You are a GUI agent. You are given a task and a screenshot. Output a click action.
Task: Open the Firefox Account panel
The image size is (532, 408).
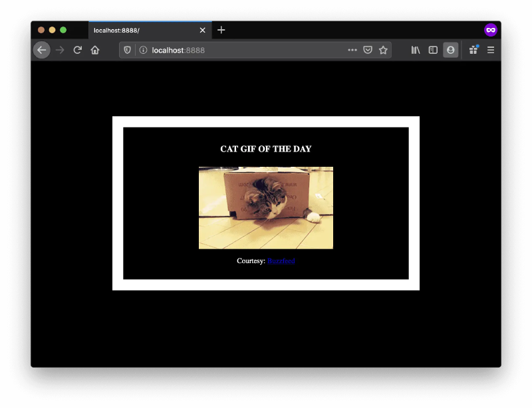click(x=451, y=50)
